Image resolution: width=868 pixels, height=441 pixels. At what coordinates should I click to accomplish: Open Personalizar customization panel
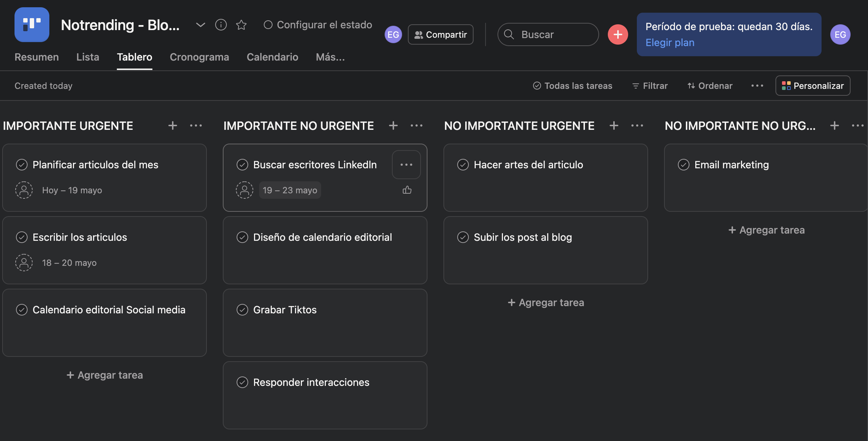click(812, 86)
